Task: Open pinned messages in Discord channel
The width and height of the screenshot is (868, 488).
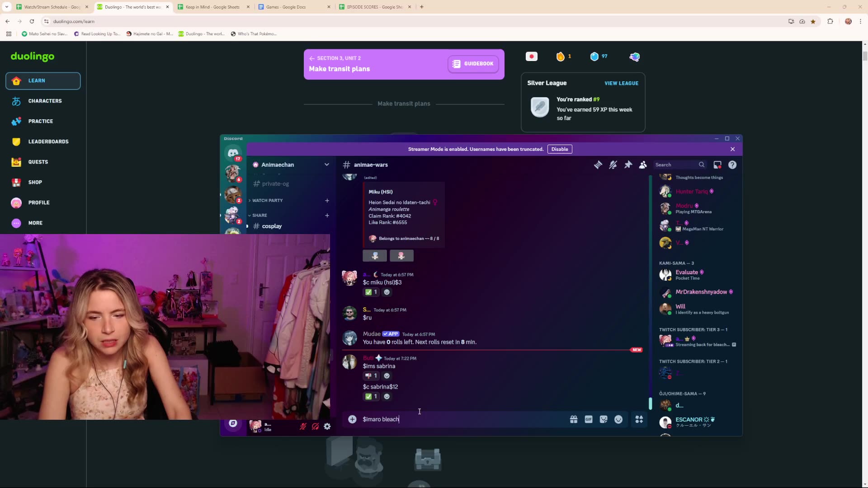Action: click(x=628, y=165)
